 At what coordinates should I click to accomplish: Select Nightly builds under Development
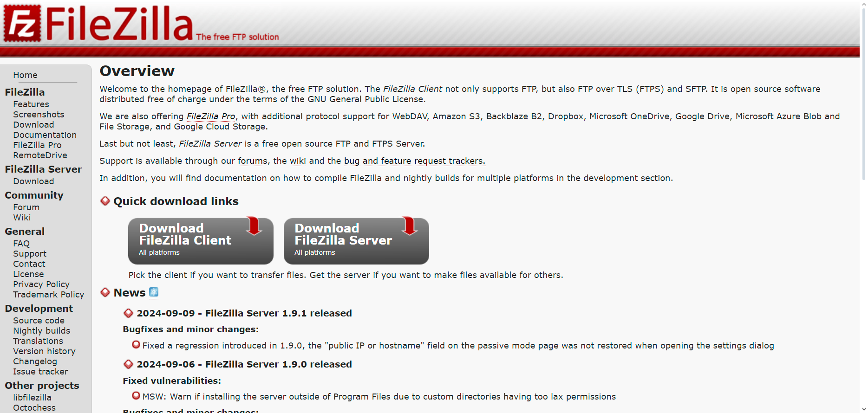click(41, 331)
